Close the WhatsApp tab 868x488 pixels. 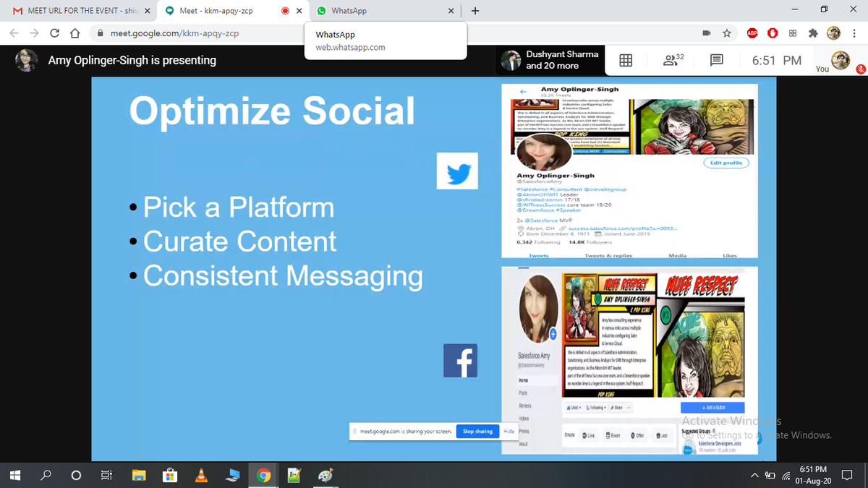pyautogui.click(x=451, y=11)
